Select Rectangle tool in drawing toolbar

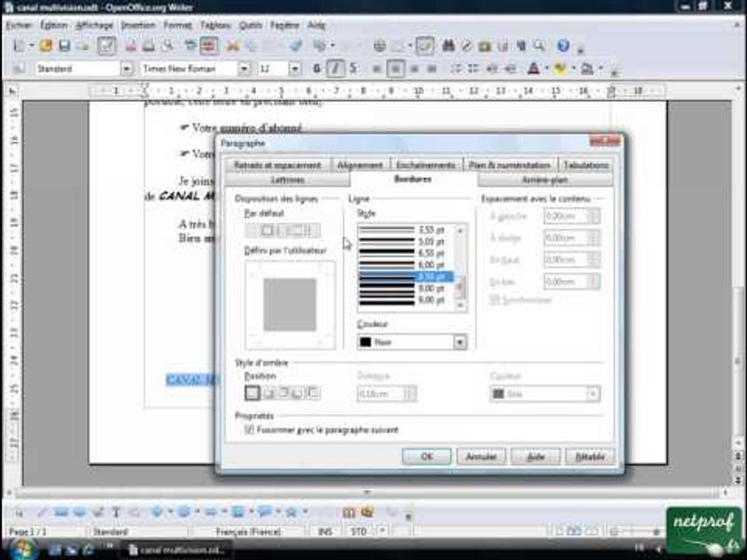(61, 513)
